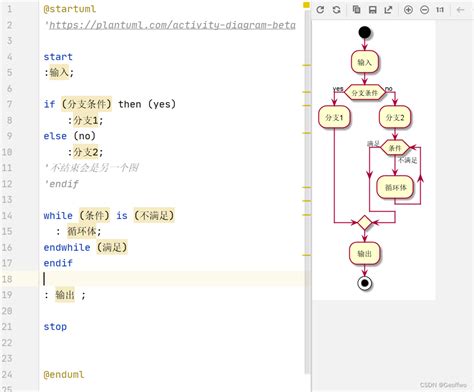Click the ': 输出 ;' statement
The height and width of the screenshot is (392, 474).
point(65,295)
